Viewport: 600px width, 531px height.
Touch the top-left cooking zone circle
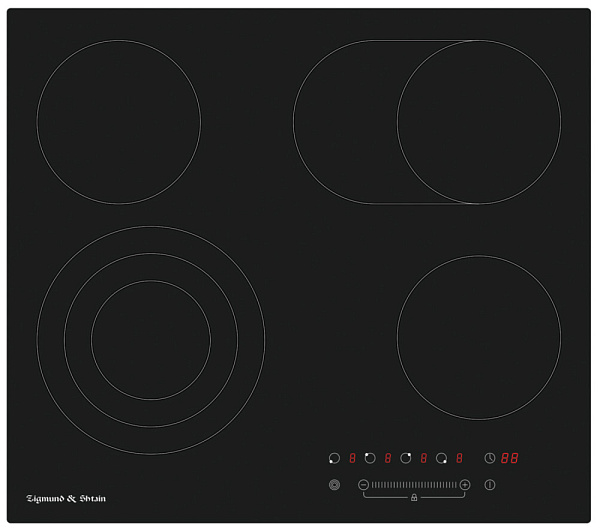118,122
